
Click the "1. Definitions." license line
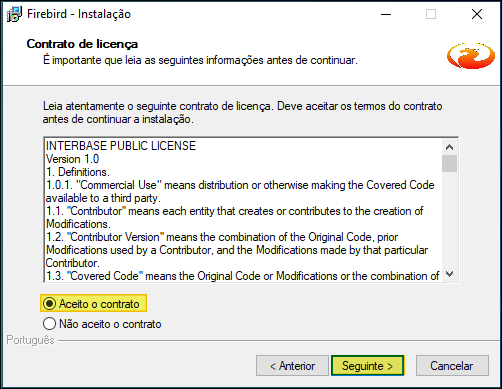[x=78, y=172]
